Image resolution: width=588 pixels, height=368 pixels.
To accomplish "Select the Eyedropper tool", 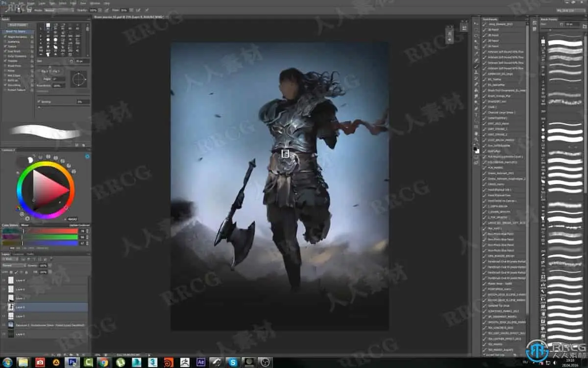I will tap(476, 53).
